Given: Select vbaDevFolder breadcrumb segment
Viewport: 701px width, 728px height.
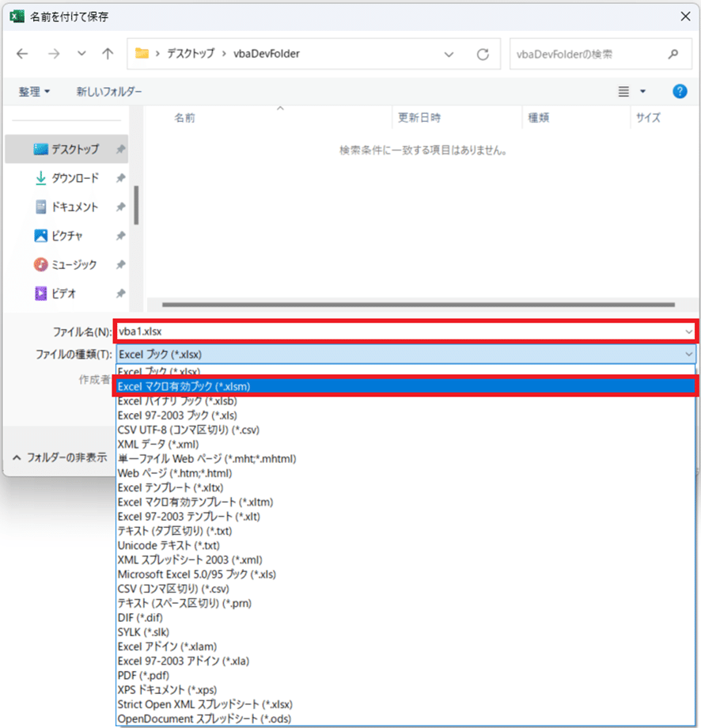Looking at the screenshot, I should [267, 53].
